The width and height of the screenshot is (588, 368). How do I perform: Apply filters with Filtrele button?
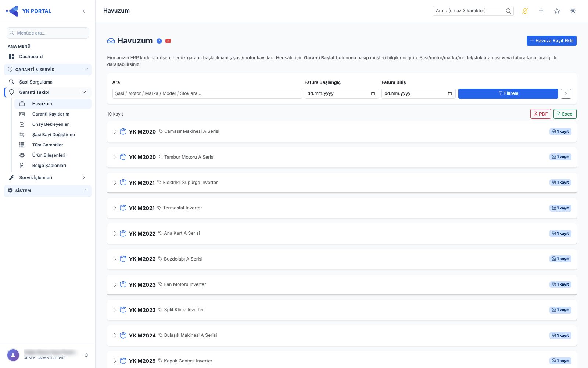tap(508, 93)
